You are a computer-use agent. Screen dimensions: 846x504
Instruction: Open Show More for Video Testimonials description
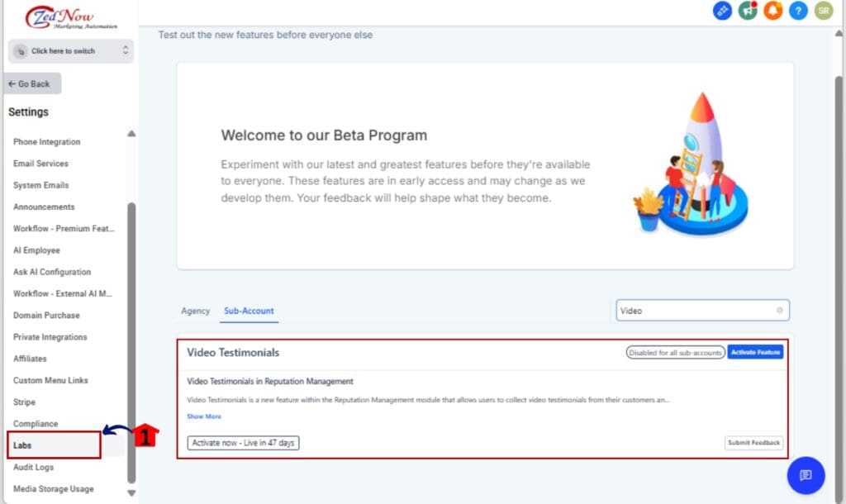(203, 416)
